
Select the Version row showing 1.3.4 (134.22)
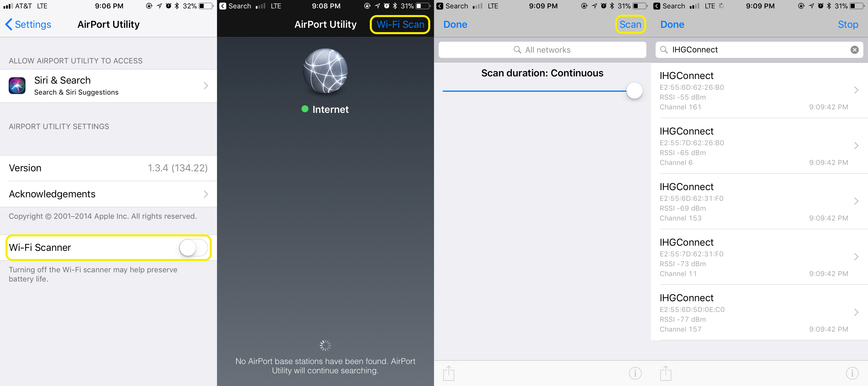(x=108, y=168)
